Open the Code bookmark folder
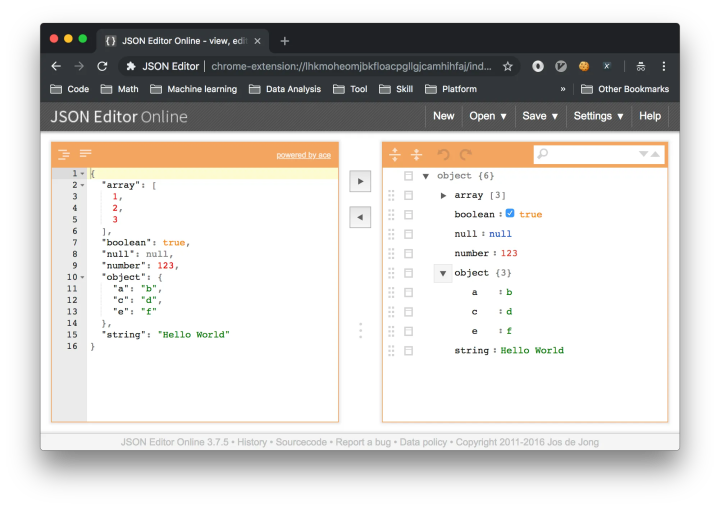The height and width of the screenshot is (508, 720). 70,89
